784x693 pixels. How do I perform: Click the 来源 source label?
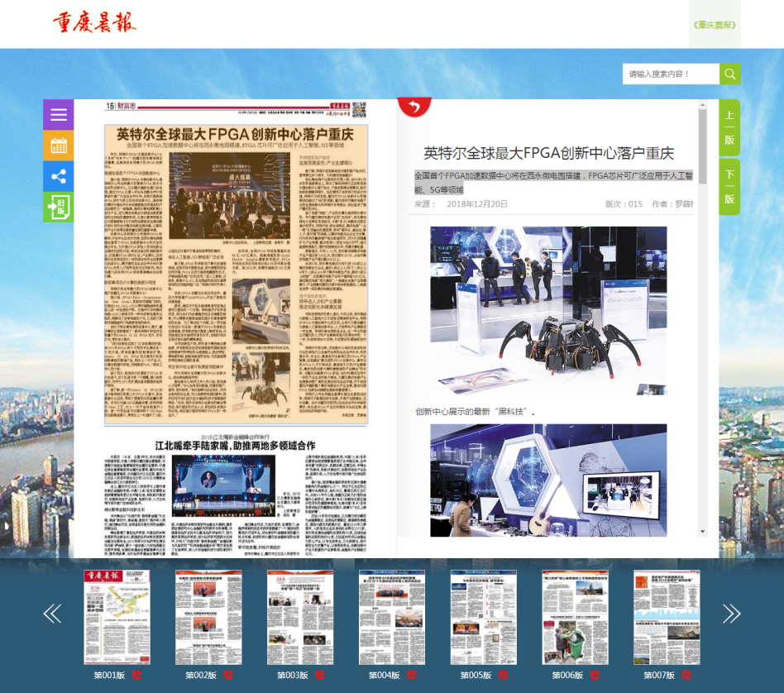click(x=425, y=204)
